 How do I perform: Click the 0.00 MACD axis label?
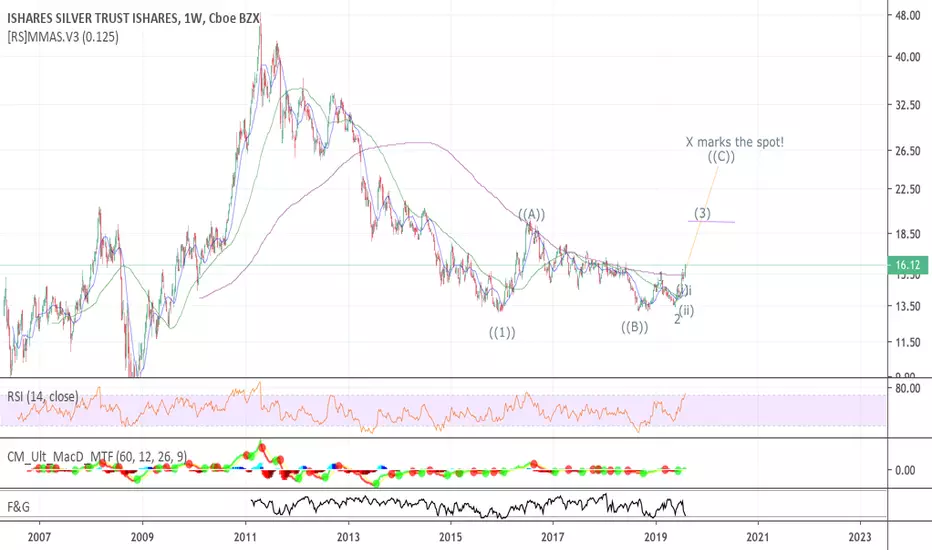point(905,470)
